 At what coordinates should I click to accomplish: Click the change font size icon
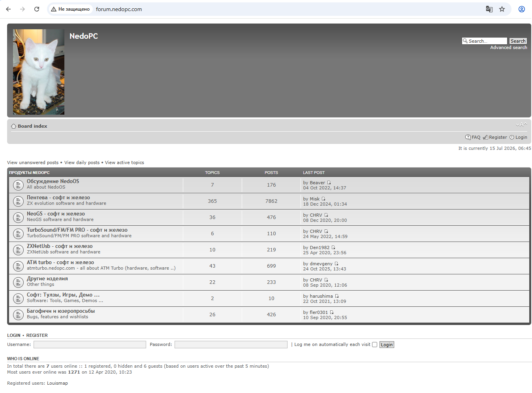click(x=521, y=124)
